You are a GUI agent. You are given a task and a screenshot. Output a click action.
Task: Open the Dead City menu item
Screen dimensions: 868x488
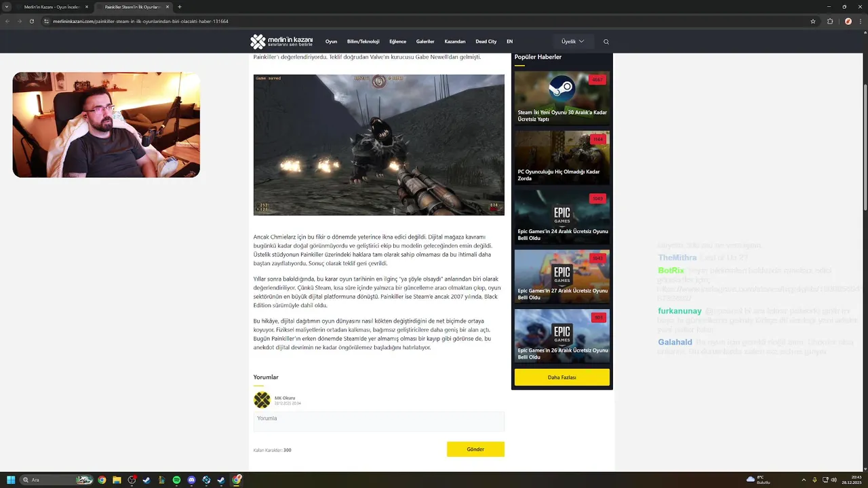pyautogui.click(x=486, y=41)
